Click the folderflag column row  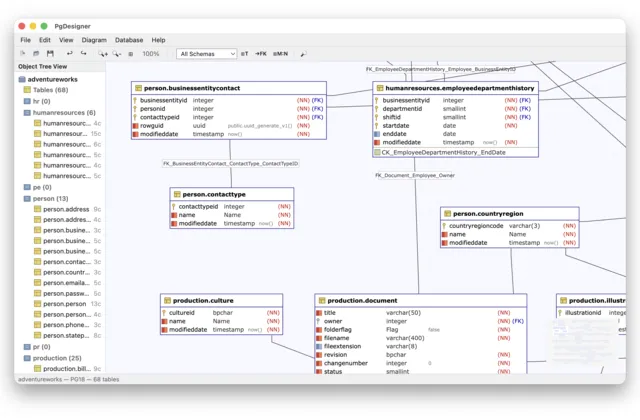420,330
